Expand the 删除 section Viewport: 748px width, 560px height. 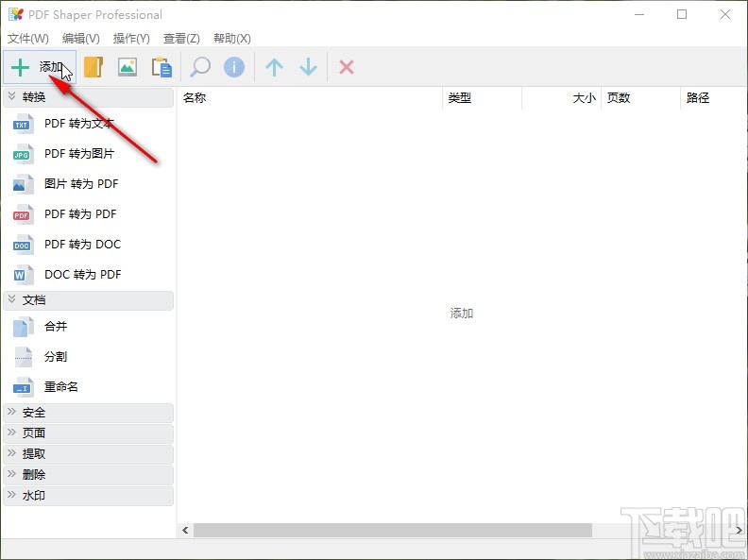click(x=88, y=475)
